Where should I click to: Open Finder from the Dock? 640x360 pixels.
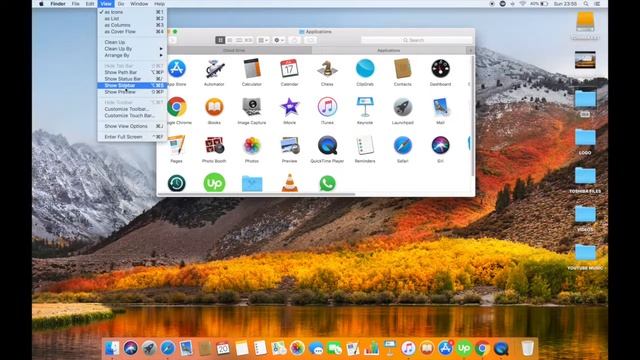click(x=112, y=348)
